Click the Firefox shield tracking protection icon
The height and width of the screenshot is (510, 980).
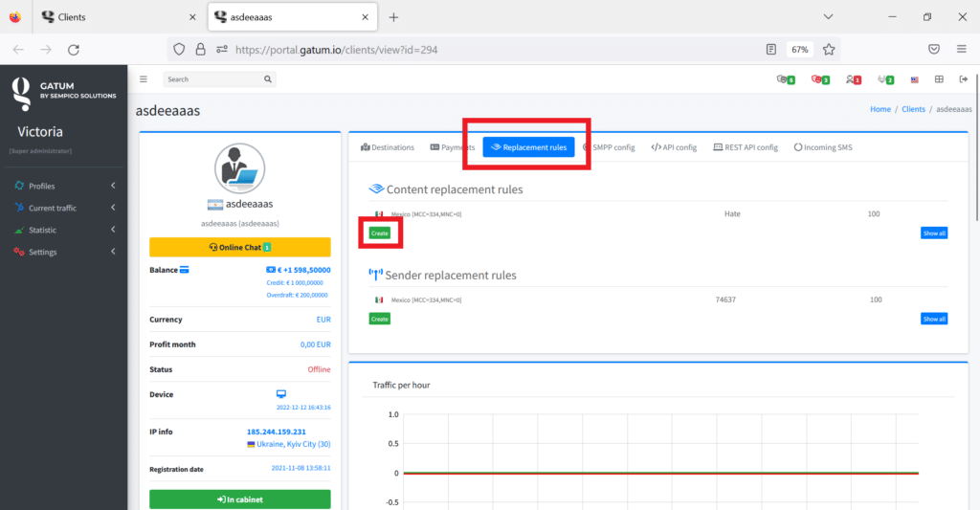(179, 50)
